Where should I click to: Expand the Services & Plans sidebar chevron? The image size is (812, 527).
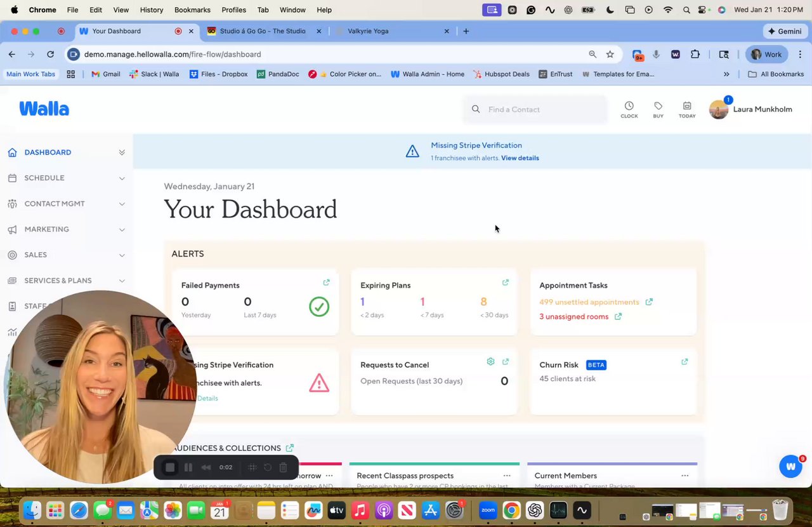coord(122,281)
